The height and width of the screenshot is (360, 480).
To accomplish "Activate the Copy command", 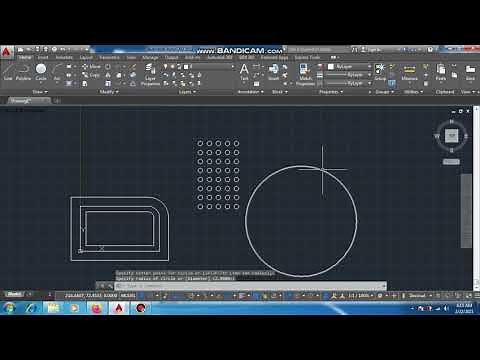I will (91, 75).
